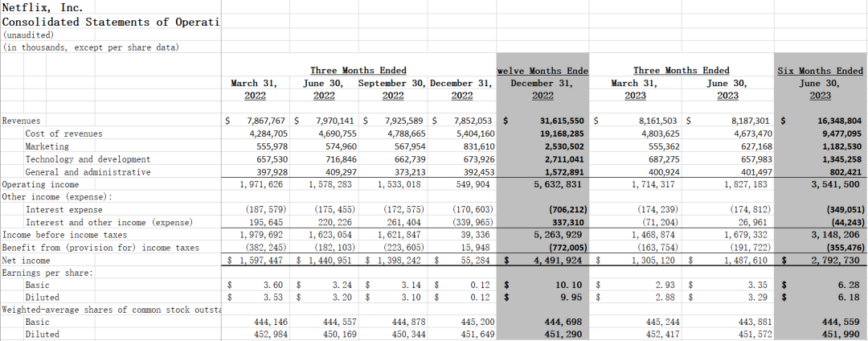The width and height of the screenshot is (868, 341).
Task: Select basic shares value 444,559
Action: pyautogui.click(x=841, y=322)
